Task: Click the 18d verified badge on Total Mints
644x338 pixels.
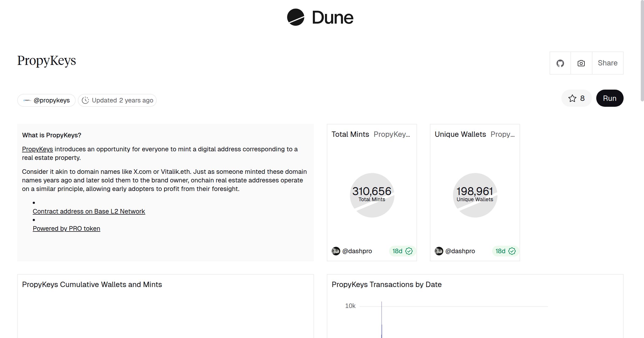Action: [x=402, y=251]
